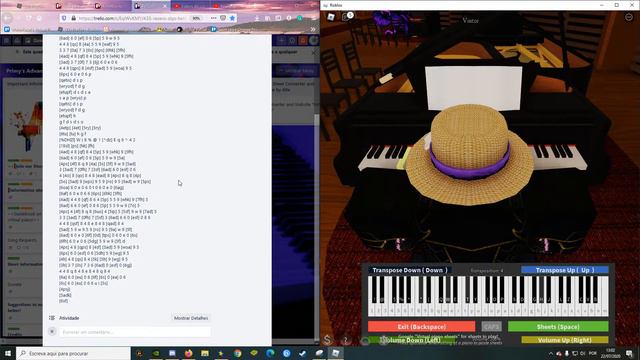The height and width of the screenshot is (360, 640).
Task: Open the round options icon at Roblox top-right
Action: point(629,17)
